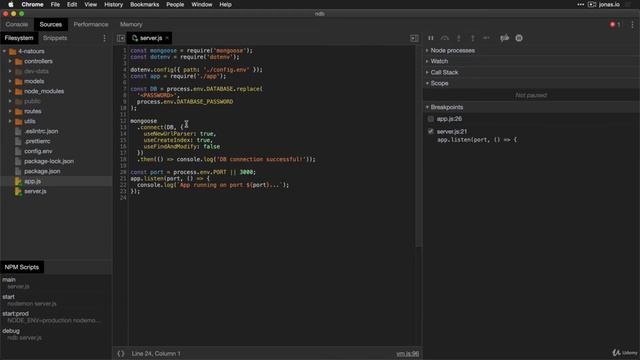Collapse the debugger sidebar icon
Viewport: 640px width, 360px height.
[x=414, y=38]
